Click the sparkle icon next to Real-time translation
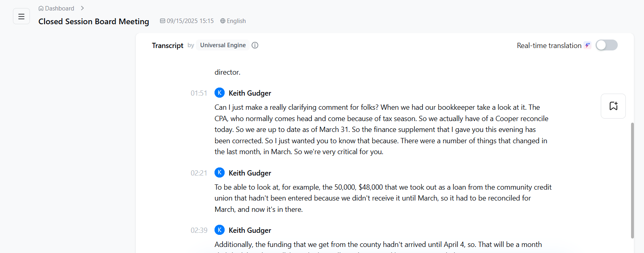Screen dimensions: 644x253 587,45
